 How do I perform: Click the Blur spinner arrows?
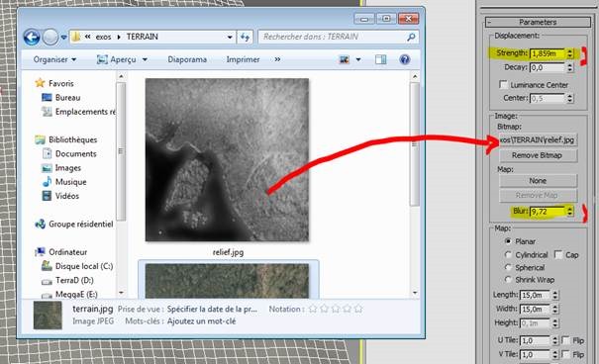569,211
